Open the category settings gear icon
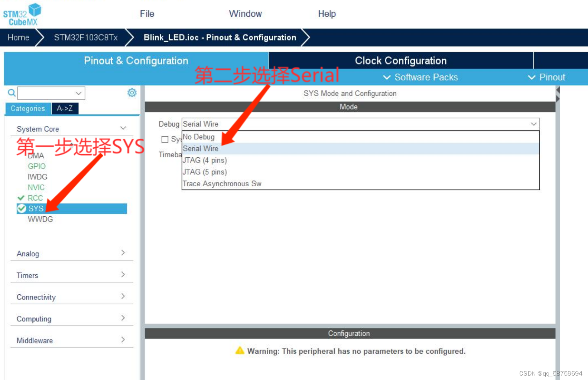The width and height of the screenshot is (588, 380). point(132,92)
